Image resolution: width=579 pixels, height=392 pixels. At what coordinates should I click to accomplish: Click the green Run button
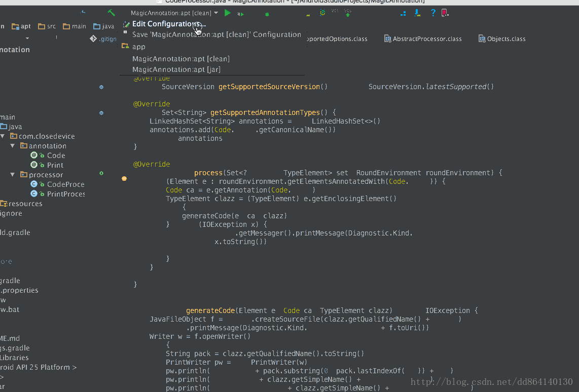[228, 13]
